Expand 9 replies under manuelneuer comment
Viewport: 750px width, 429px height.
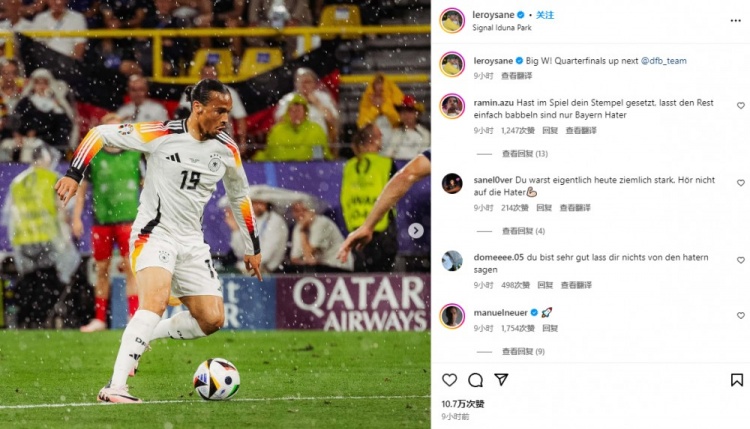coord(523,352)
